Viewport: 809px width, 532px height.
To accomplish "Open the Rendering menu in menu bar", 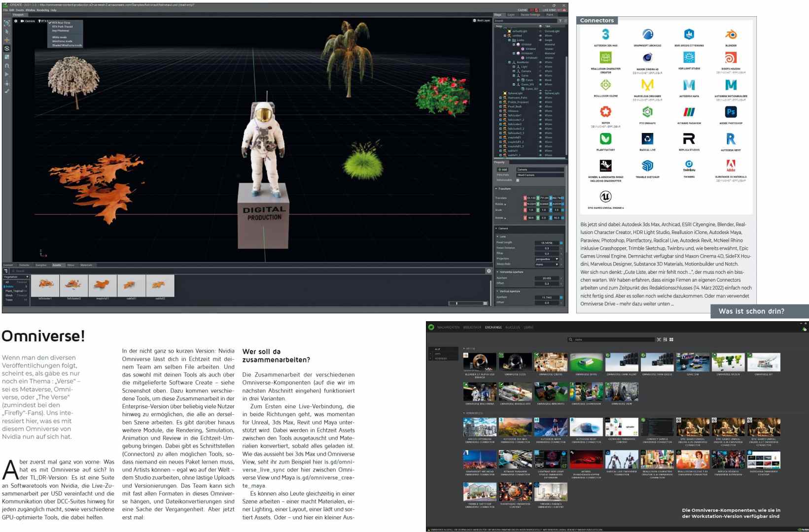I will [x=43, y=10].
